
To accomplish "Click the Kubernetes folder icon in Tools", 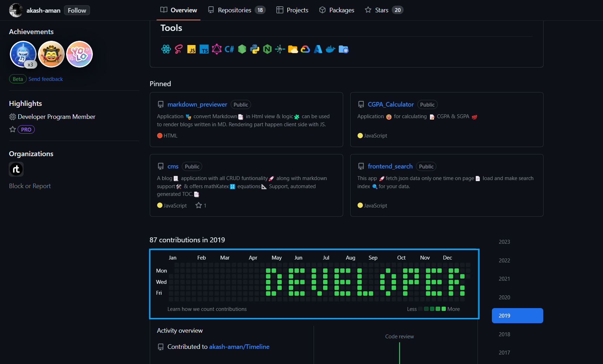I will 344,49.
